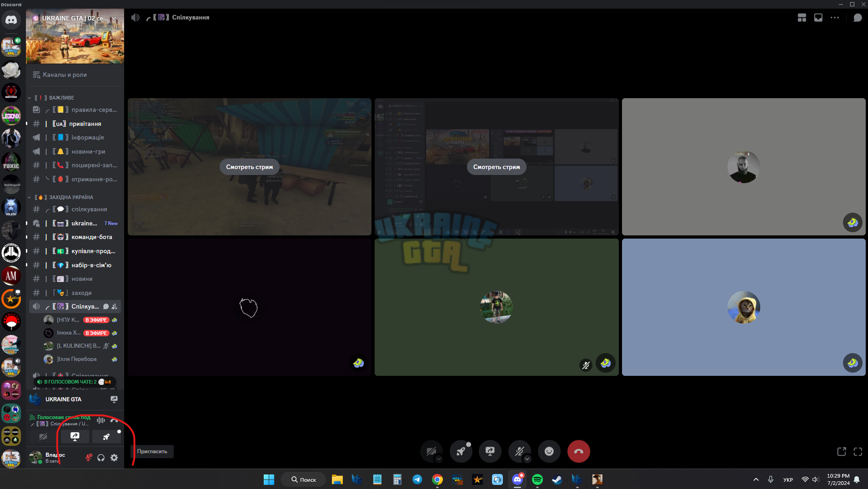Open Discord home direct messages
The image size is (868, 489).
(x=11, y=20)
